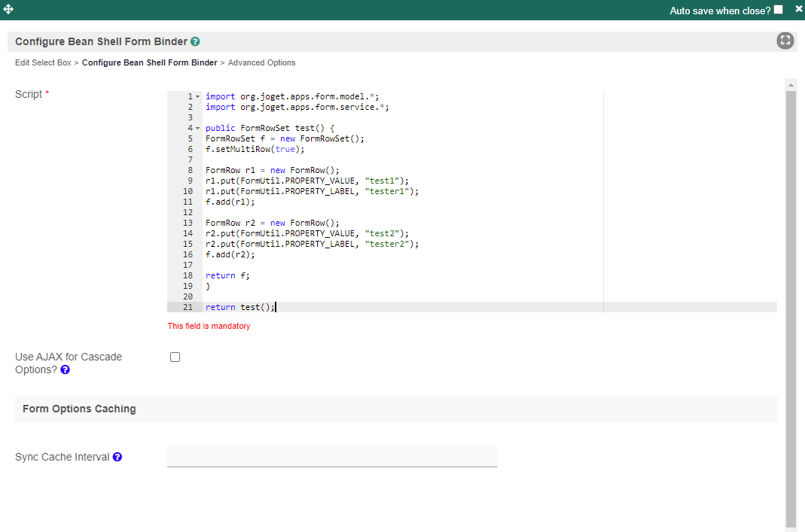Enable Auto save when close checkbox
Image resolution: width=805 pixels, height=532 pixels.
778,10
